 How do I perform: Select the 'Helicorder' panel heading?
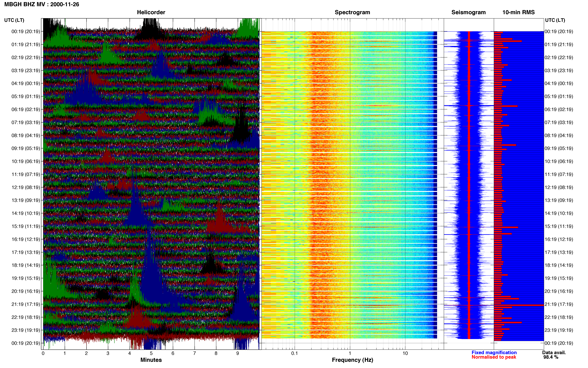[x=151, y=12]
